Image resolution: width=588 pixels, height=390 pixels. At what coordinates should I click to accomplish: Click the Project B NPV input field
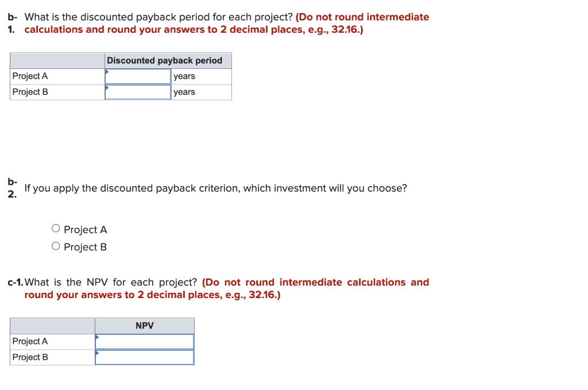coord(144,357)
